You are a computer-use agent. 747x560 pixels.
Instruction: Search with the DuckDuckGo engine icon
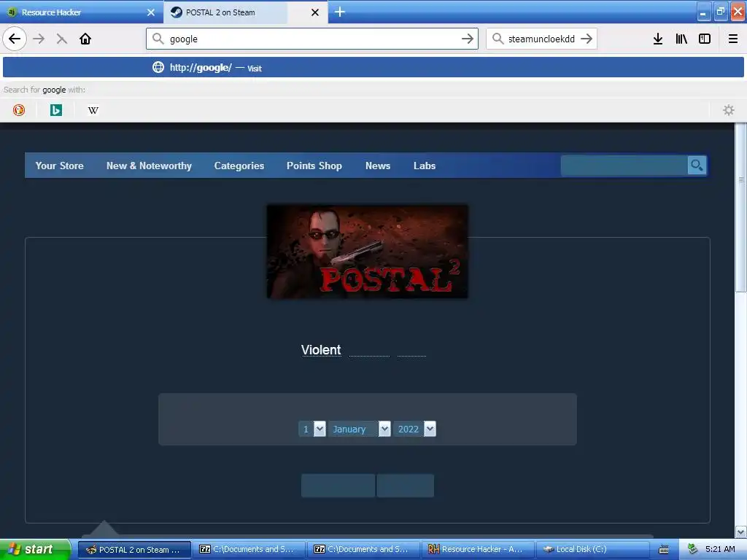(x=18, y=111)
